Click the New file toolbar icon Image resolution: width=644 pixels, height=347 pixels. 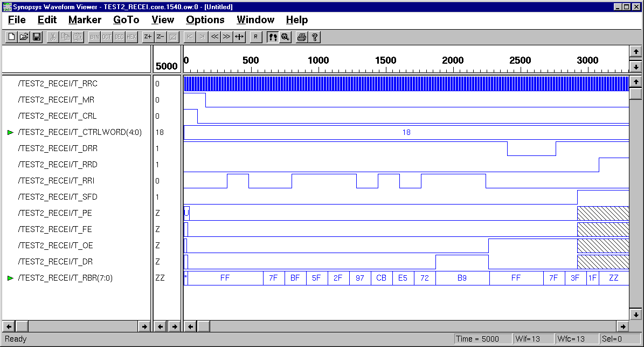tap(11, 37)
